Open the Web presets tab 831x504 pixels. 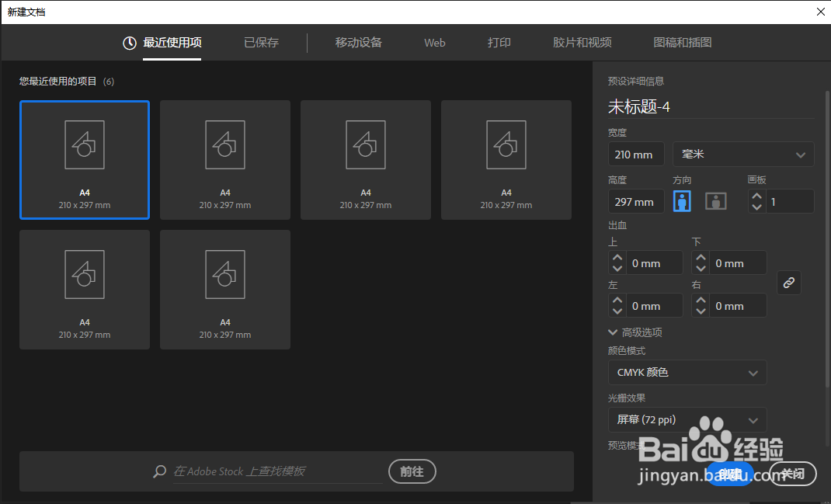tap(435, 43)
